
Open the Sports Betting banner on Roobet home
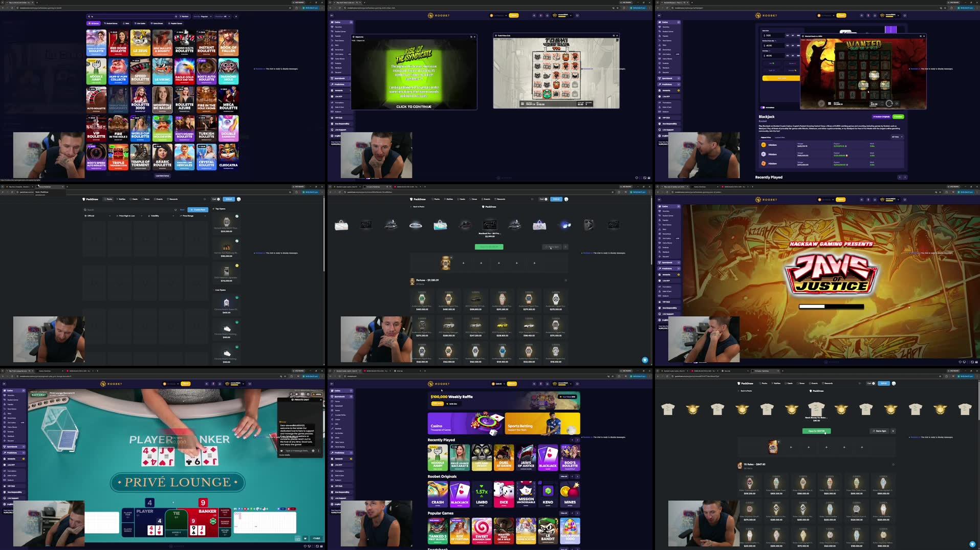click(x=542, y=423)
